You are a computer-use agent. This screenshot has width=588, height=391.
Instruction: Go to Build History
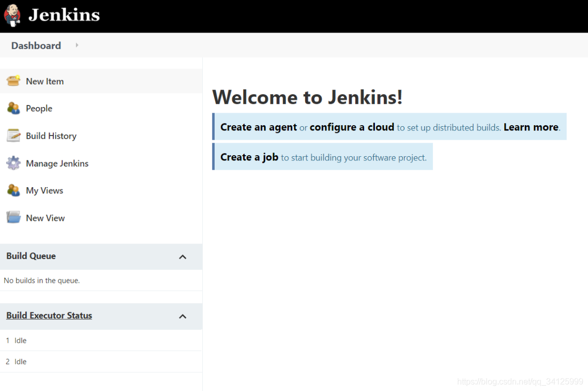(x=51, y=136)
